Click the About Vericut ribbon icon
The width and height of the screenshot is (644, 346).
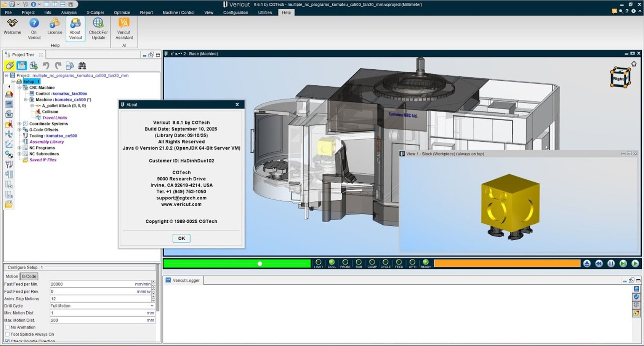[x=75, y=29]
